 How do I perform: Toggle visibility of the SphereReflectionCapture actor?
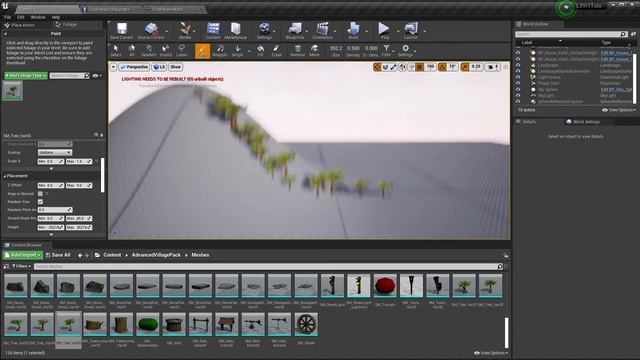518,101
